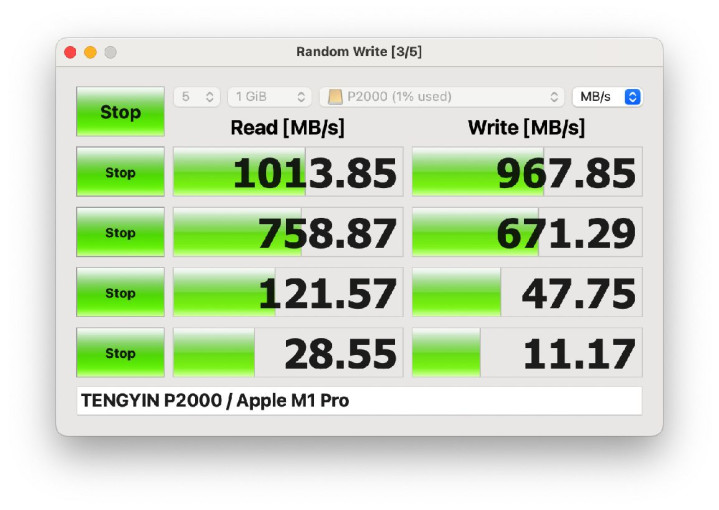Open the P2000 drive selection dropdown
The image size is (719, 510).
click(x=442, y=97)
